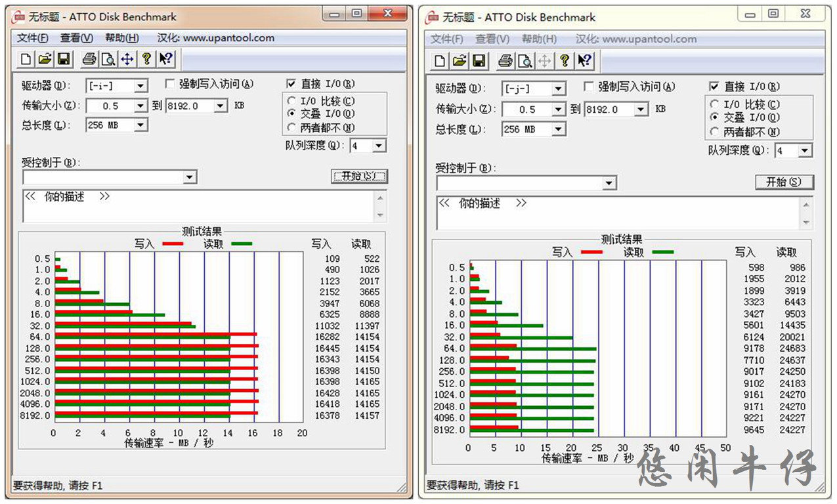Click context help pointer icon in right window

click(x=584, y=61)
